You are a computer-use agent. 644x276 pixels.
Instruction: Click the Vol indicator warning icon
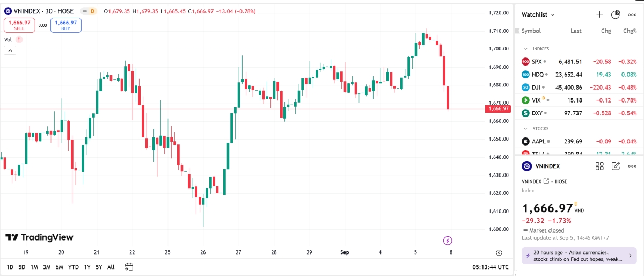pyautogui.click(x=19, y=39)
